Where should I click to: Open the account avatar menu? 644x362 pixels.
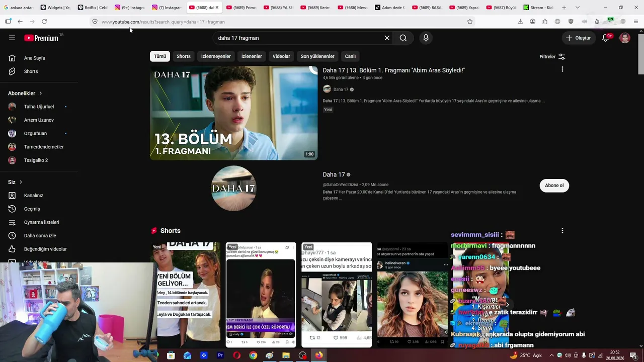coord(625,38)
